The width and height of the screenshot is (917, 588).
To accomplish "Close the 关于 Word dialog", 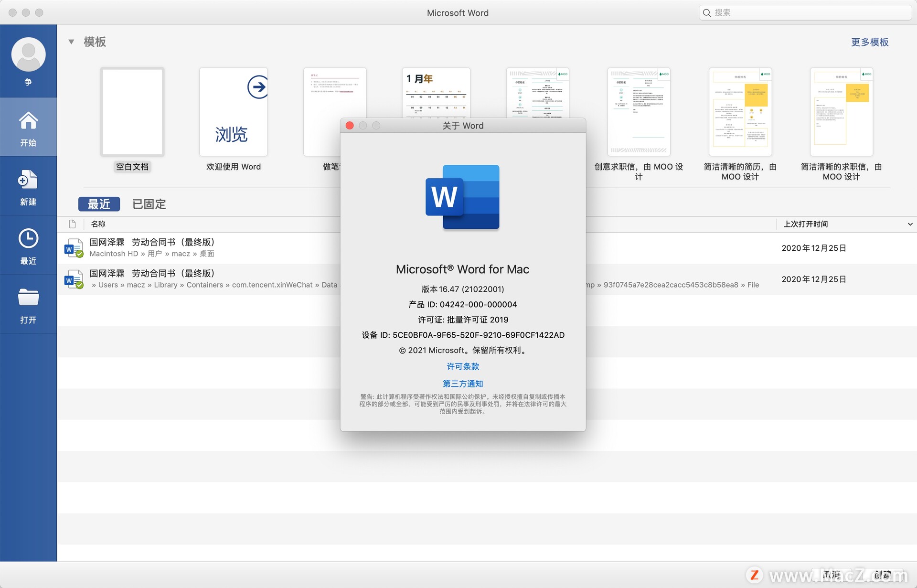I will (x=350, y=126).
